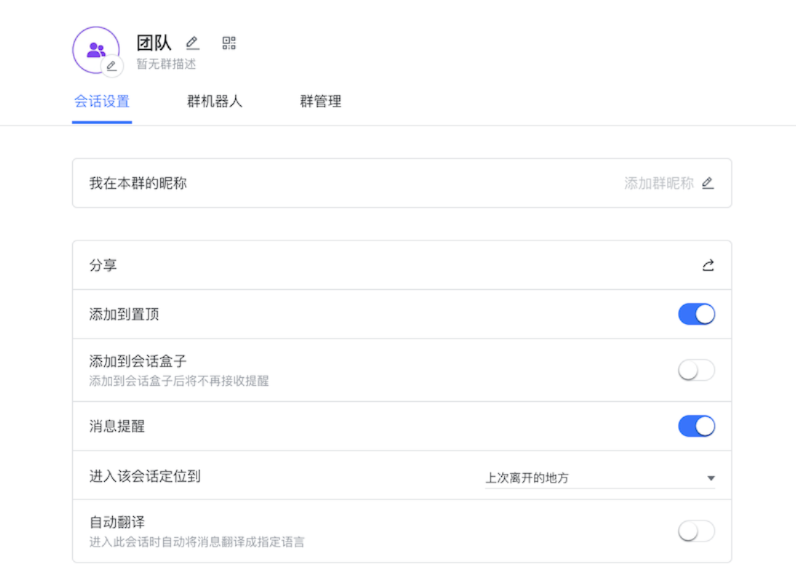The image size is (796, 580).
Task: Turn off the 消息提醒 switch
Action: point(696,426)
